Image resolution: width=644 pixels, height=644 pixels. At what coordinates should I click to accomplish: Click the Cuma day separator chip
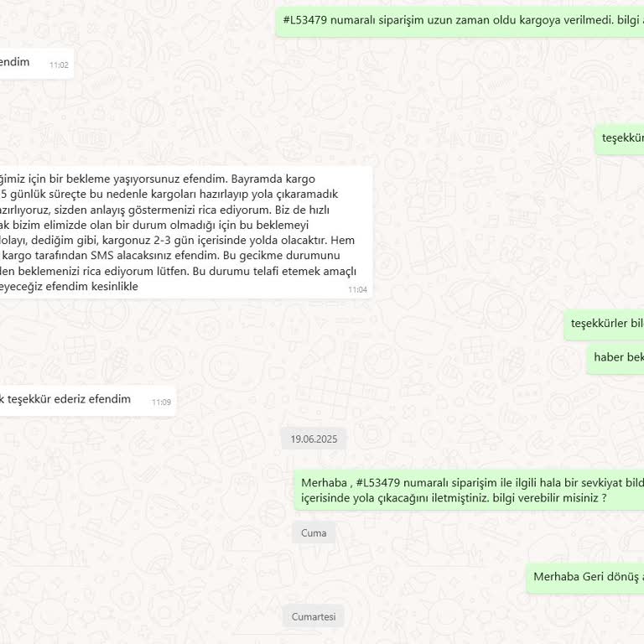click(x=314, y=532)
